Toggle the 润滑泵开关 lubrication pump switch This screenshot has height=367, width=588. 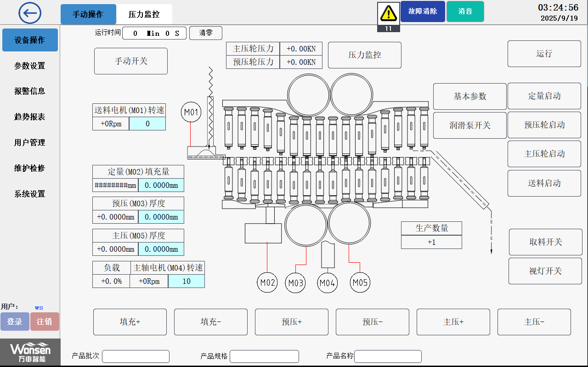pyautogui.click(x=469, y=125)
